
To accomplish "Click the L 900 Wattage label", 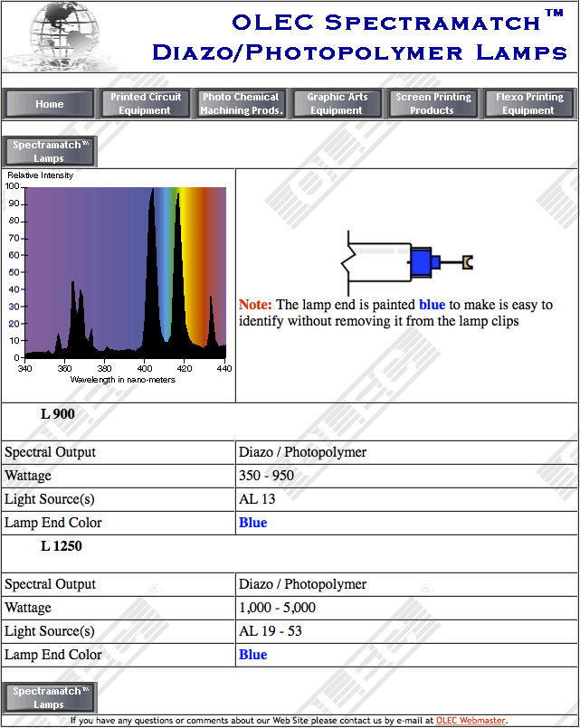I will click(x=28, y=476).
